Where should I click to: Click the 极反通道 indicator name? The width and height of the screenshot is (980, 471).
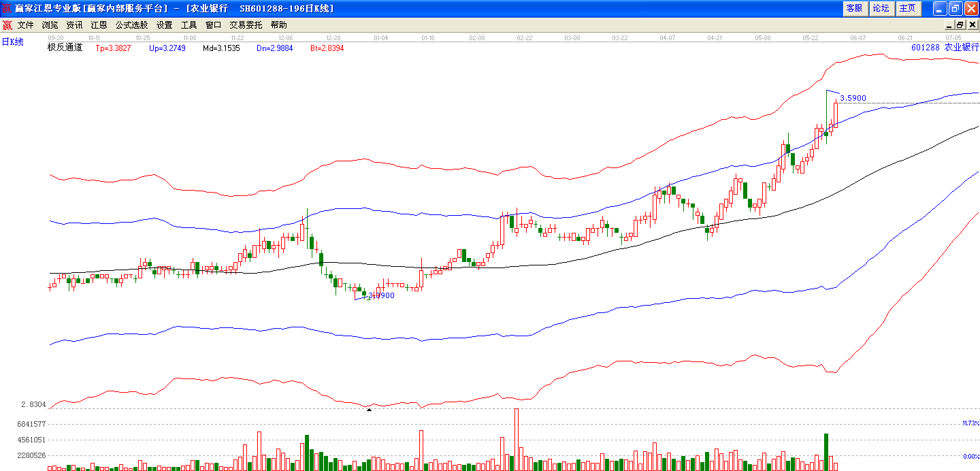(65, 48)
